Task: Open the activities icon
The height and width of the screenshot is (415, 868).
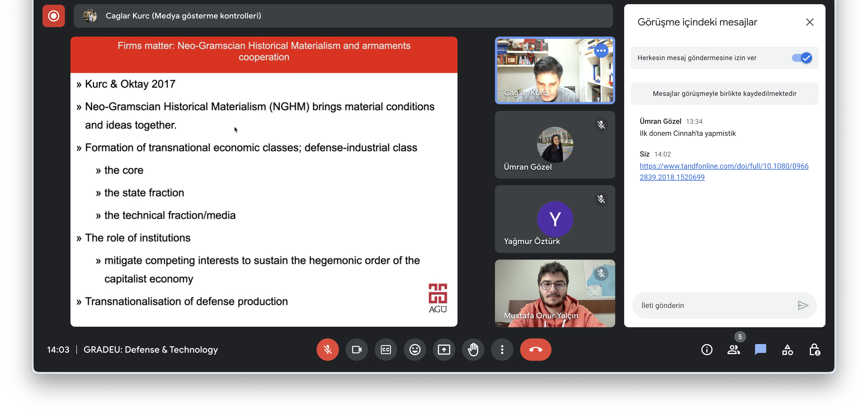Action: pos(787,350)
